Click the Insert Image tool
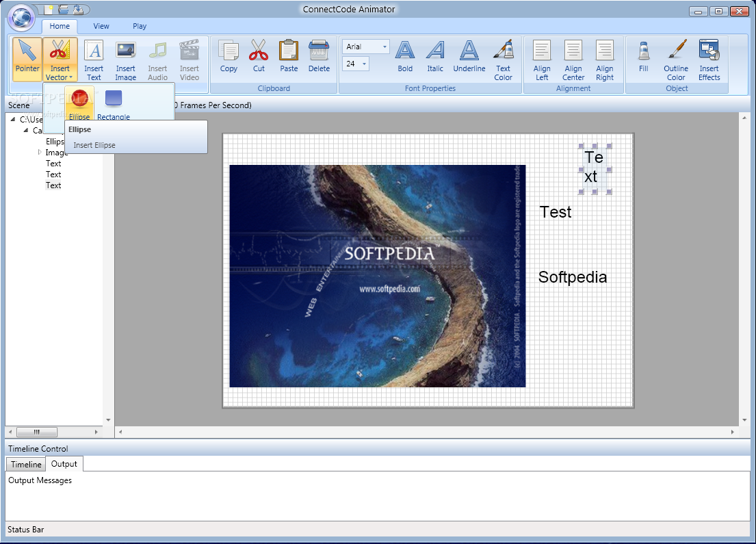This screenshot has height=544, width=756. [125, 60]
